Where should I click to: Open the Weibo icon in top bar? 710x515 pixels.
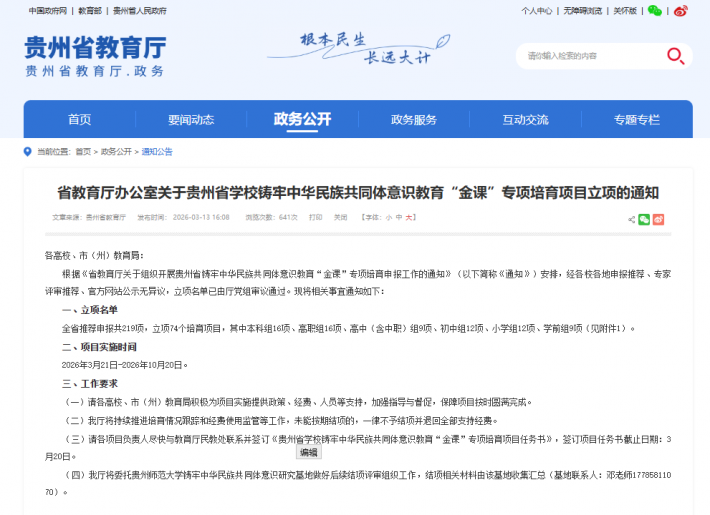[x=681, y=11]
